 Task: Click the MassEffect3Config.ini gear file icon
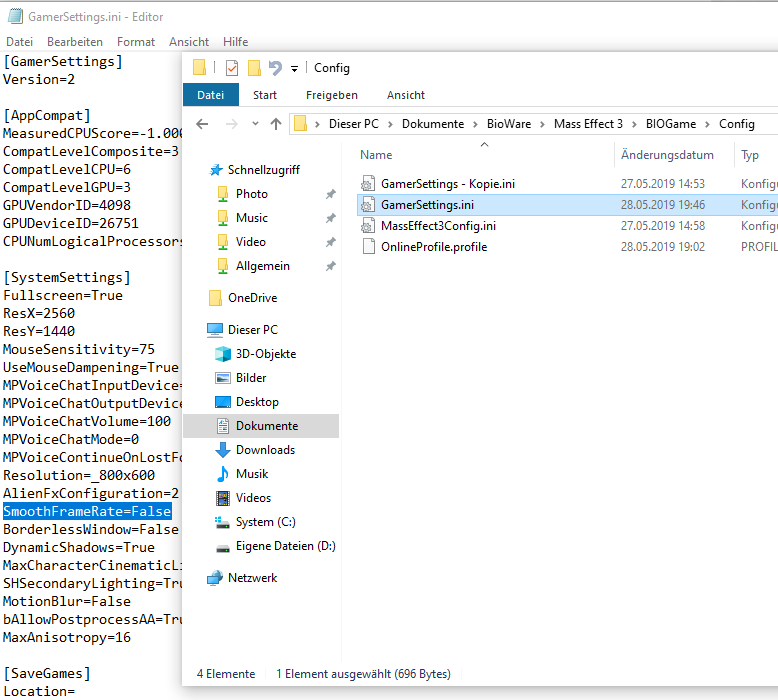368,226
